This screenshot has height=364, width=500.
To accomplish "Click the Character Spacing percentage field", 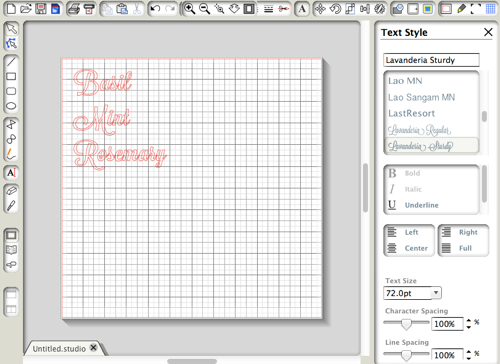I will click(447, 324).
